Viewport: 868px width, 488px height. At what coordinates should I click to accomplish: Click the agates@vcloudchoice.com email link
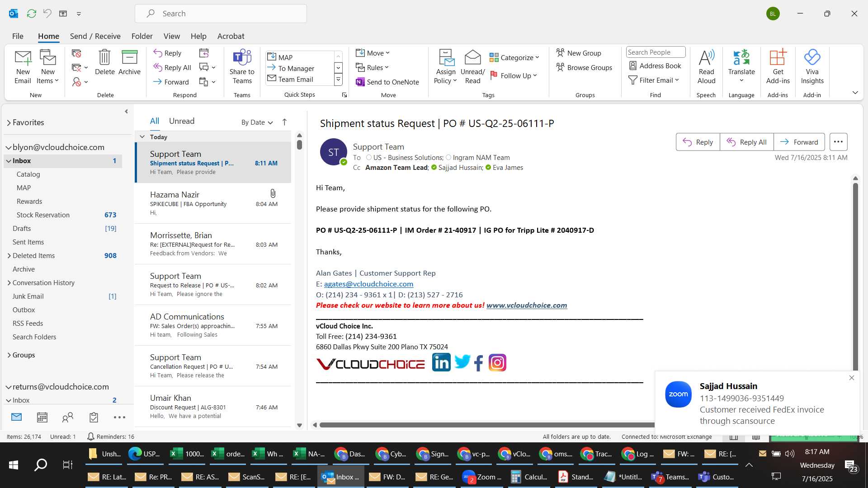[x=368, y=284]
